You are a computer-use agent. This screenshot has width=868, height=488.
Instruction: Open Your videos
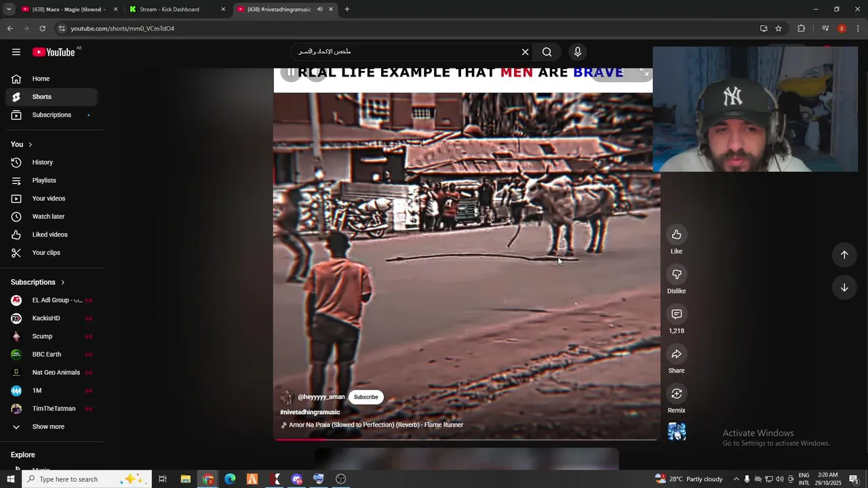(x=52, y=199)
